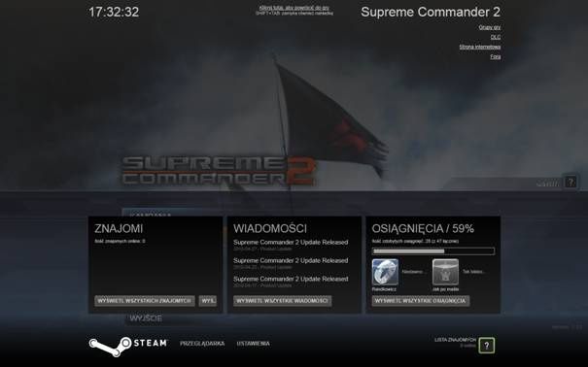Click the dimmed WYJŚCIE menu item behind overlay
Image resolution: width=588 pixels, height=367 pixels.
[146, 318]
